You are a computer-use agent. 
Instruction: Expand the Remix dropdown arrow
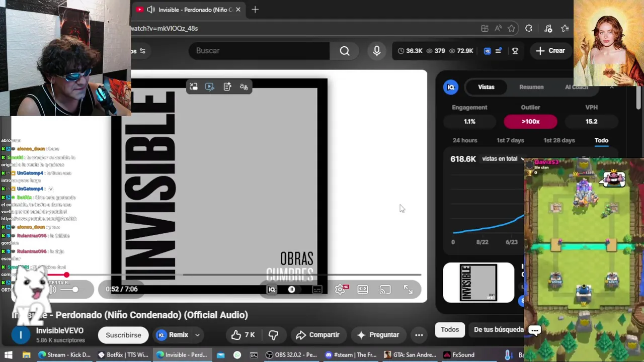197,335
